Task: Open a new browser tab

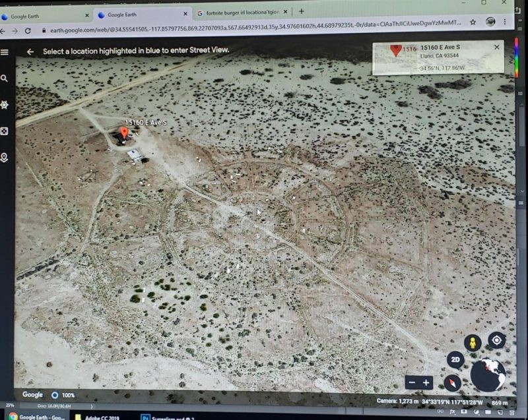Action: pos(302,11)
